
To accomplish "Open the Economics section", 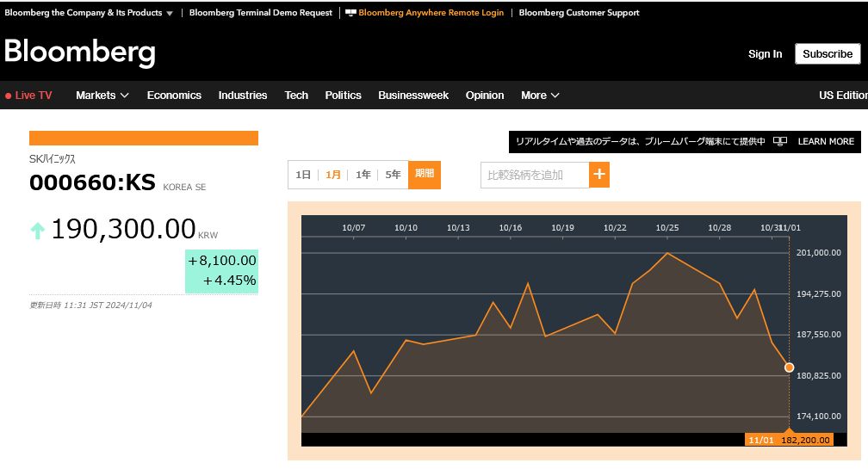I will tap(174, 96).
